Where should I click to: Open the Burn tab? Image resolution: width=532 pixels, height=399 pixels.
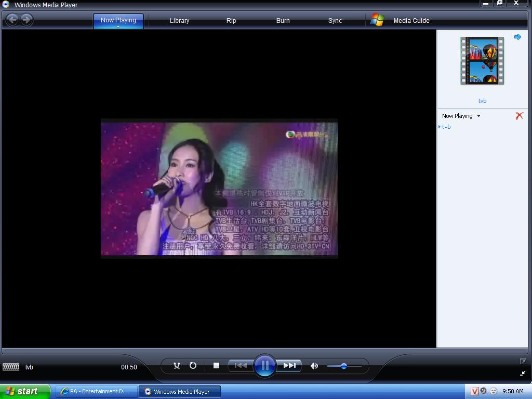coord(283,21)
